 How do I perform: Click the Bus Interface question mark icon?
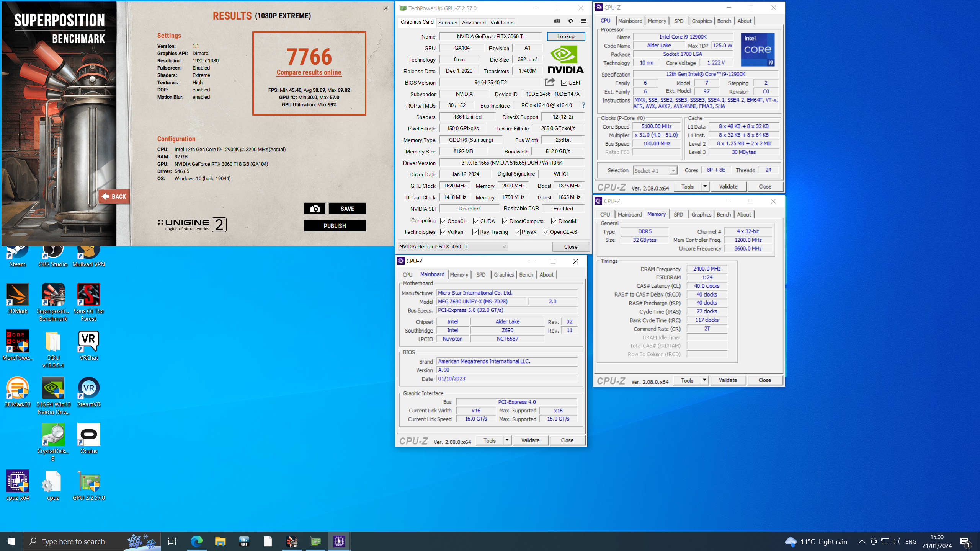point(583,105)
